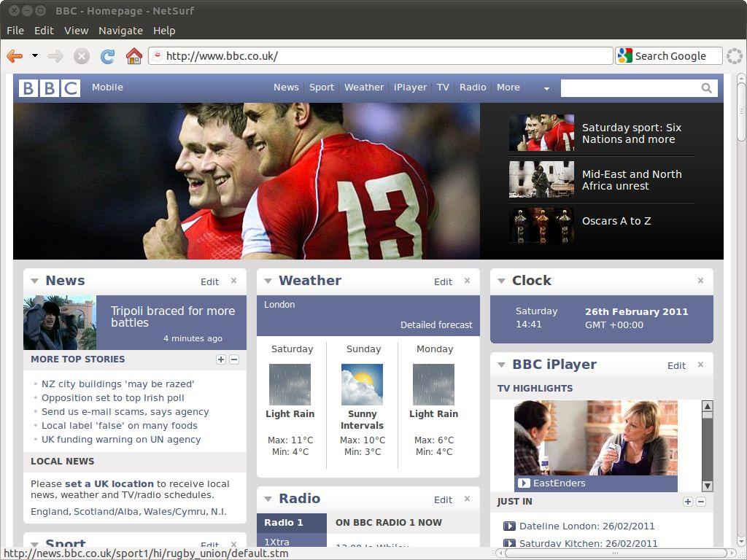The height and width of the screenshot is (560, 747).
Task: Click the BBC logo
Action: point(50,88)
